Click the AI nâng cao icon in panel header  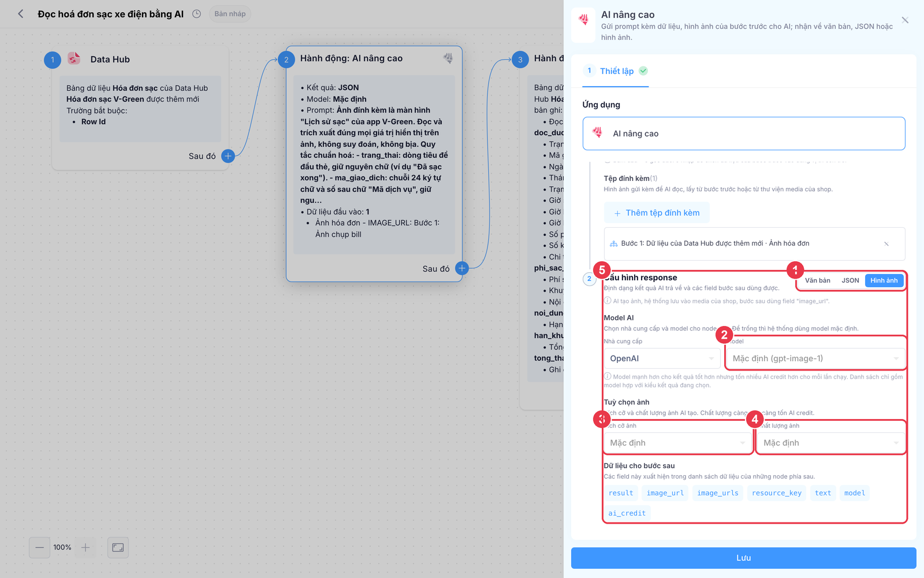coord(583,20)
